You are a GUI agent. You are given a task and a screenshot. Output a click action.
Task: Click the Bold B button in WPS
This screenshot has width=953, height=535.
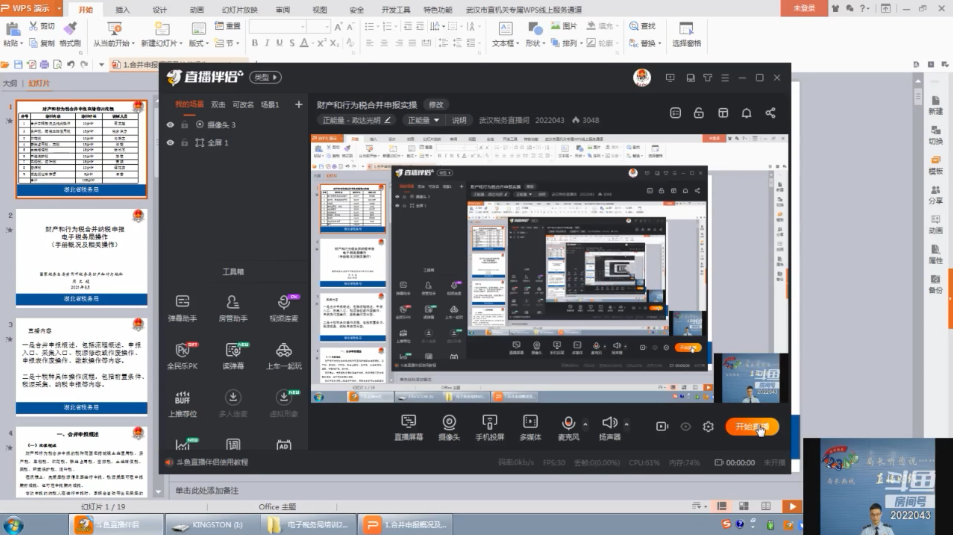pos(255,43)
